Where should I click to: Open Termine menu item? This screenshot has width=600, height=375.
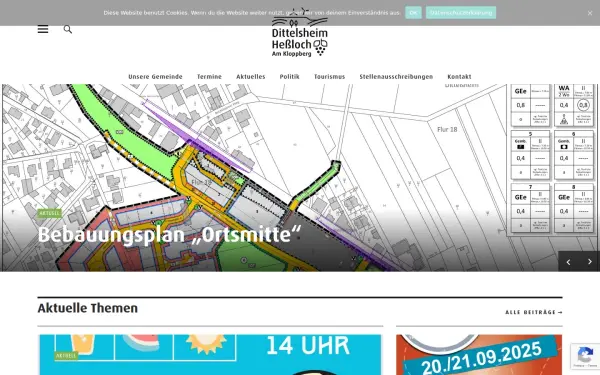click(209, 77)
